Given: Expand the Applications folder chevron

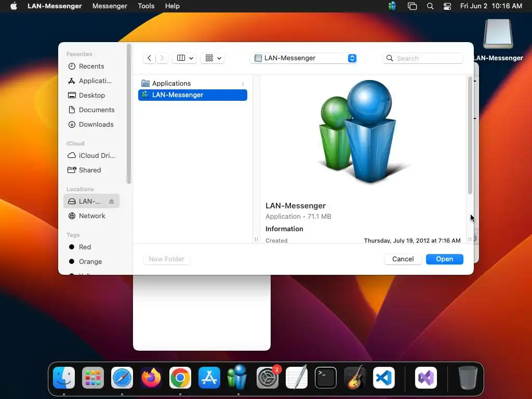Looking at the screenshot, I should pyautogui.click(x=243, y=84).
